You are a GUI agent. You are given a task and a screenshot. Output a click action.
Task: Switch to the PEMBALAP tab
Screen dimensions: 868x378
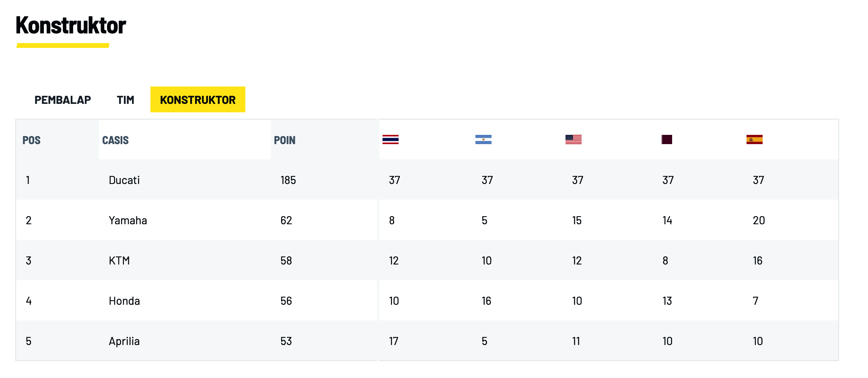tap(63, 100)
